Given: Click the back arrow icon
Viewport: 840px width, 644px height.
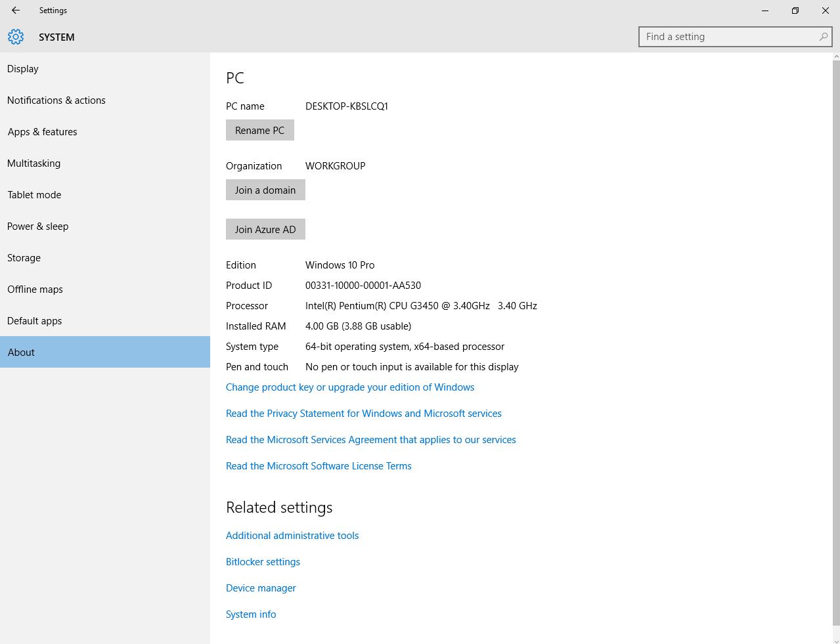Looking at the screenshot, I should point(16,11).
